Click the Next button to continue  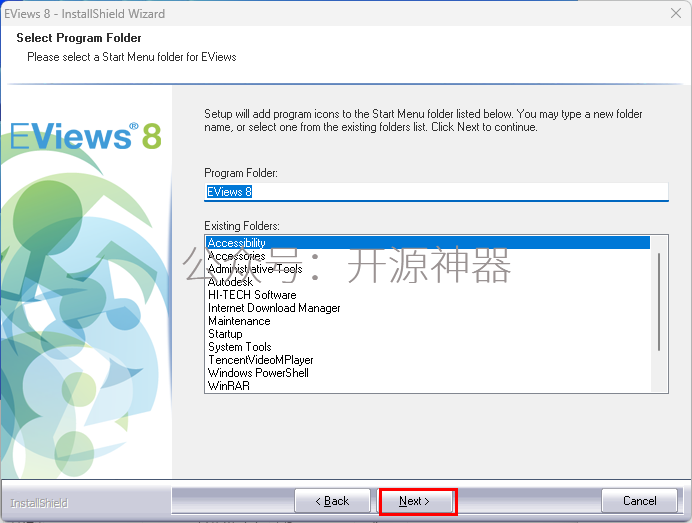[x=417, y=501]
